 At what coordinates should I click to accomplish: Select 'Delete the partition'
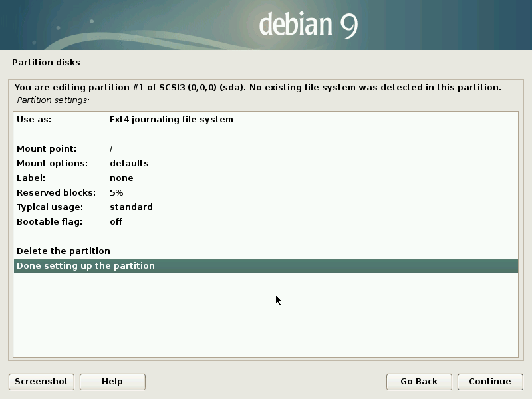[x=63, y=251]
